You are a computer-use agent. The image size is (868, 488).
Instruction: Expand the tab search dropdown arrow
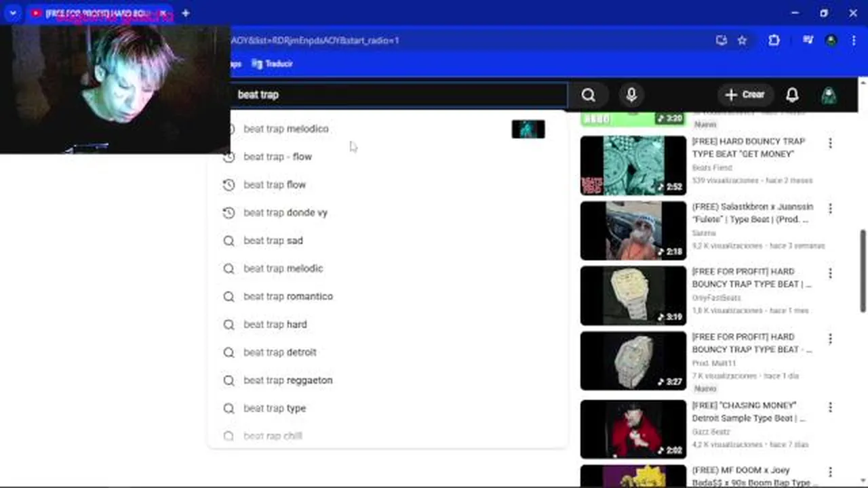pos(12,13)
